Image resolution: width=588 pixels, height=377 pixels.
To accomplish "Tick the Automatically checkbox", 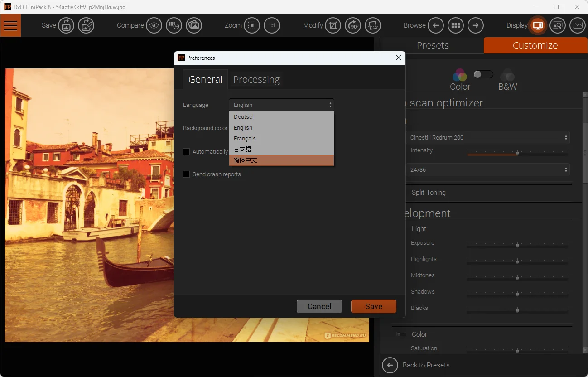I will click(186, 152).
